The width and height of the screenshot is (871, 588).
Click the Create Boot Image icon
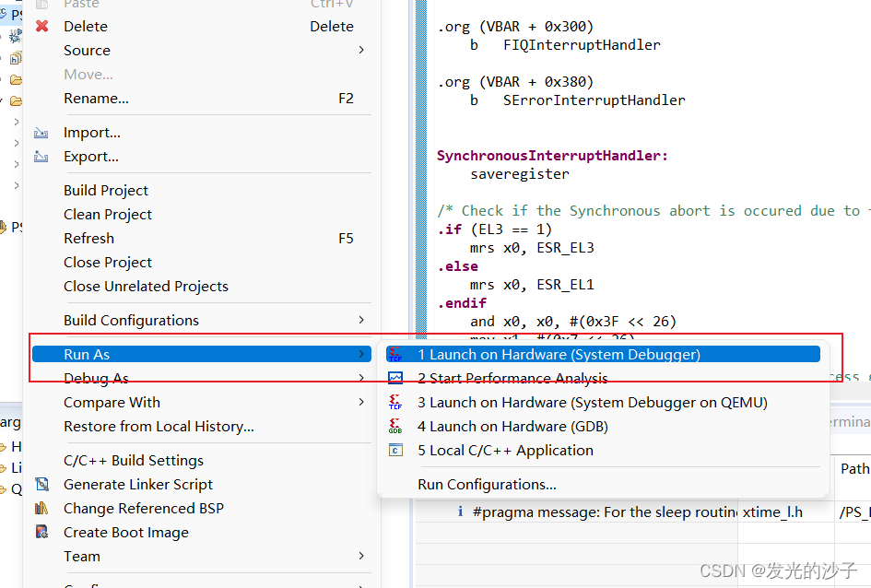[41, 532]
